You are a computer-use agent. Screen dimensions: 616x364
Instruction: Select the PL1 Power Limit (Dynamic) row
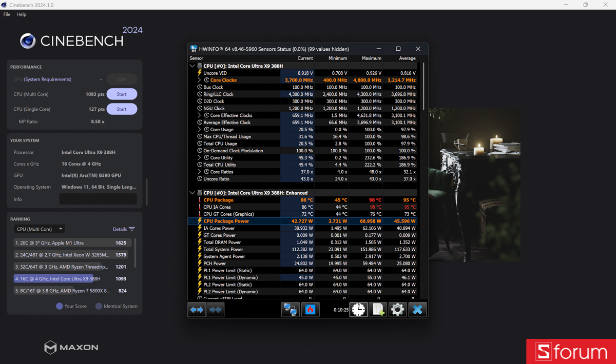point(303,277)
